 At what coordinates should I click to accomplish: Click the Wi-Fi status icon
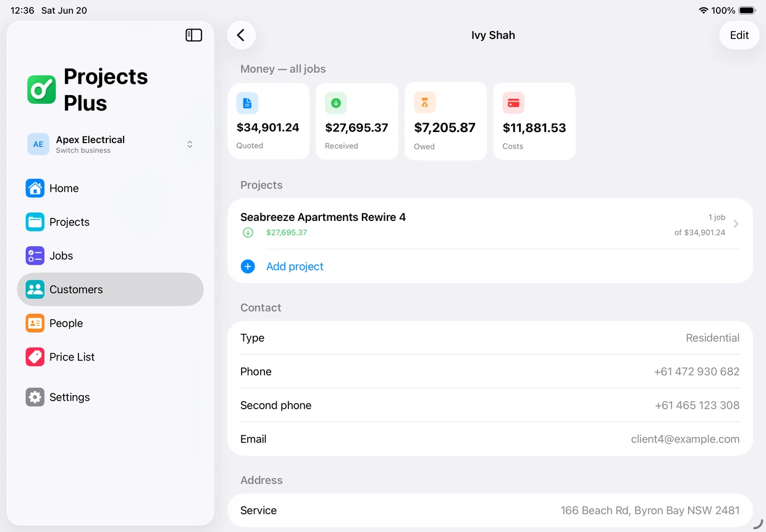703,10
